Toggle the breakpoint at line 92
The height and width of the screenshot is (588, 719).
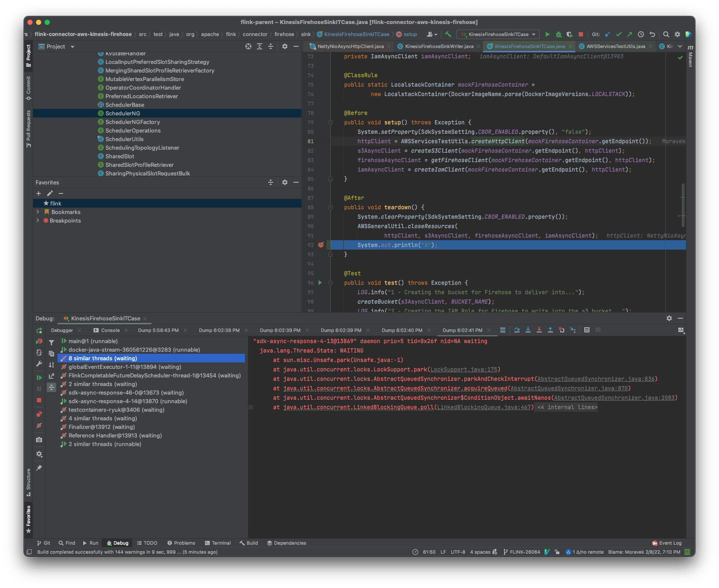(321, 245)
